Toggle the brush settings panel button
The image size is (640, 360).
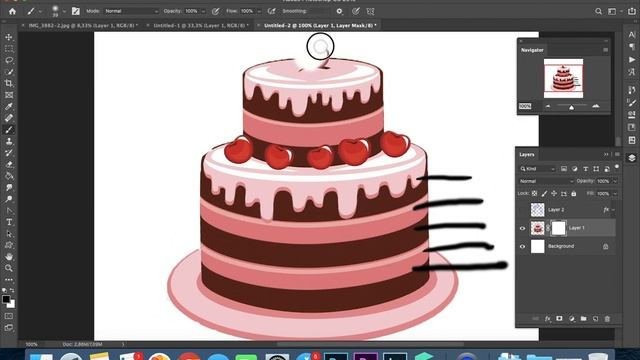pos(76,11)
